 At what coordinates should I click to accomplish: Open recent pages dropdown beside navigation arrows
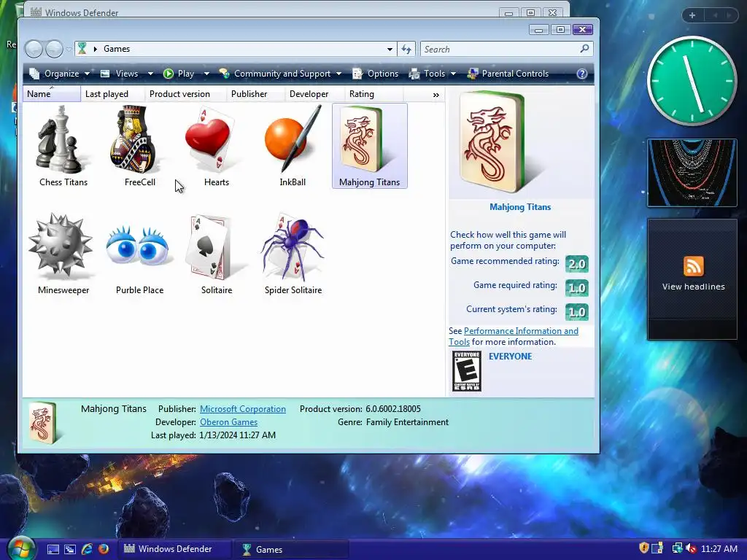[x=69, y=49]
